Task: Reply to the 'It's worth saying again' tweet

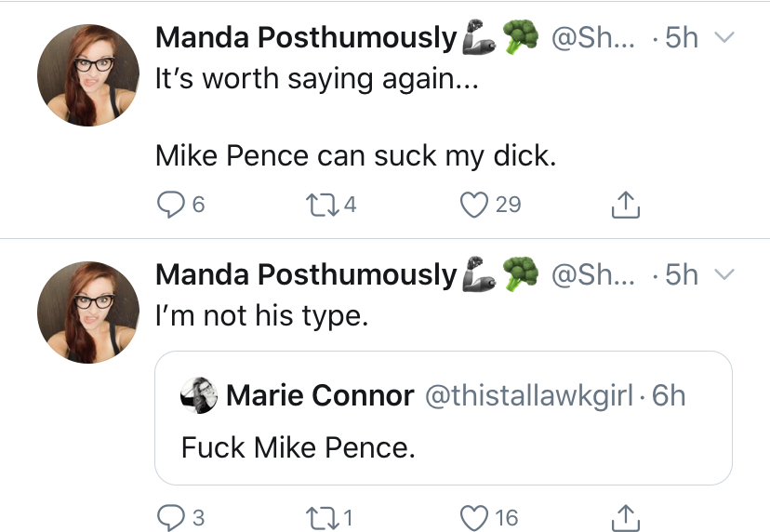Action: tap(170, 205)
